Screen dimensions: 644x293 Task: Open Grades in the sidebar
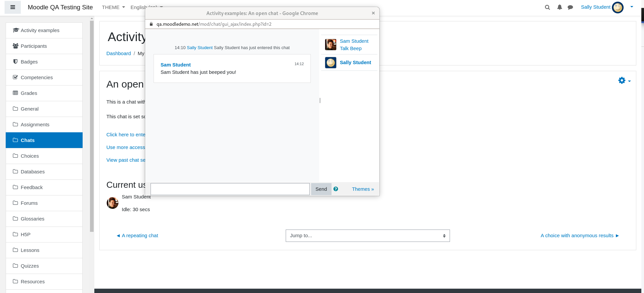(44, 93)
